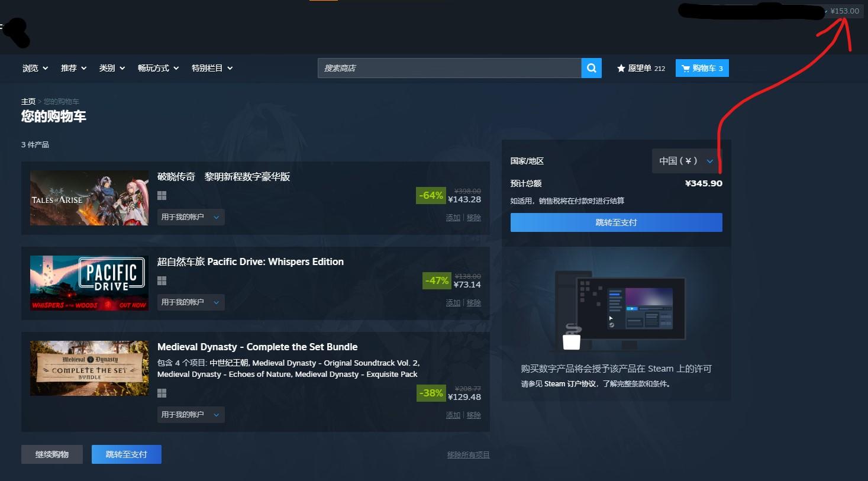Click the -47% discount badge
Image resolution: width=868 pixels, height=481 pixels.
[x=437, y=281]
